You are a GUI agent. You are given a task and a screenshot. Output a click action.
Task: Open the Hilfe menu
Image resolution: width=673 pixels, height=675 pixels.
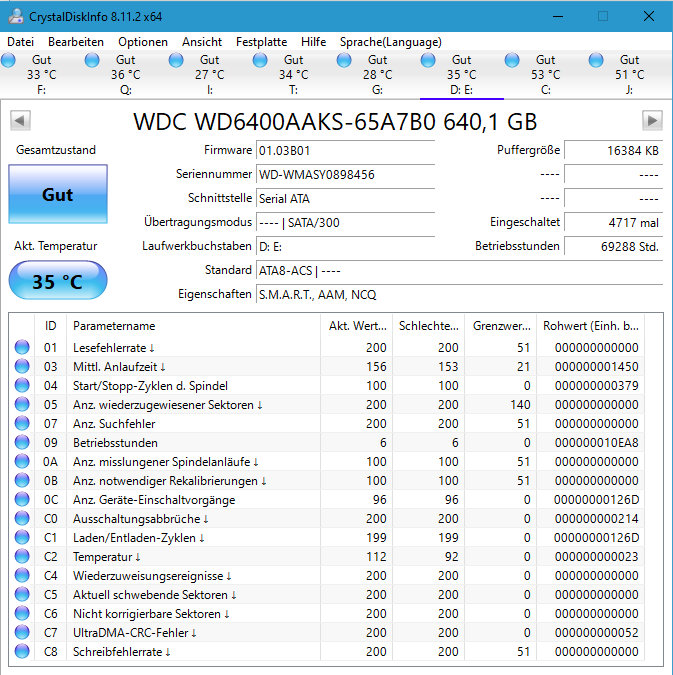(313, 42)
